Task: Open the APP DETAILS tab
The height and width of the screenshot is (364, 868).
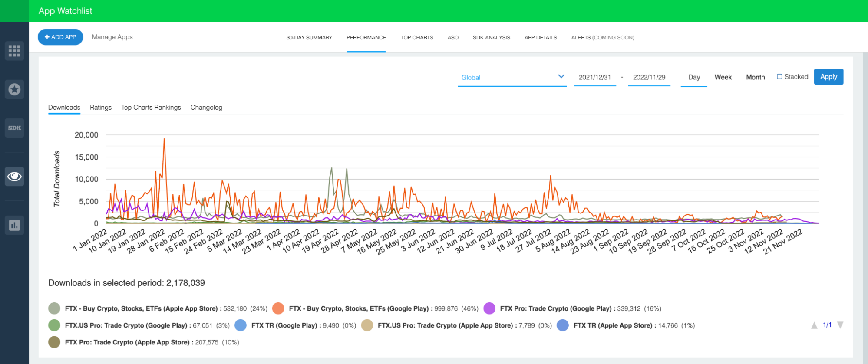Action: click(541, 38)
